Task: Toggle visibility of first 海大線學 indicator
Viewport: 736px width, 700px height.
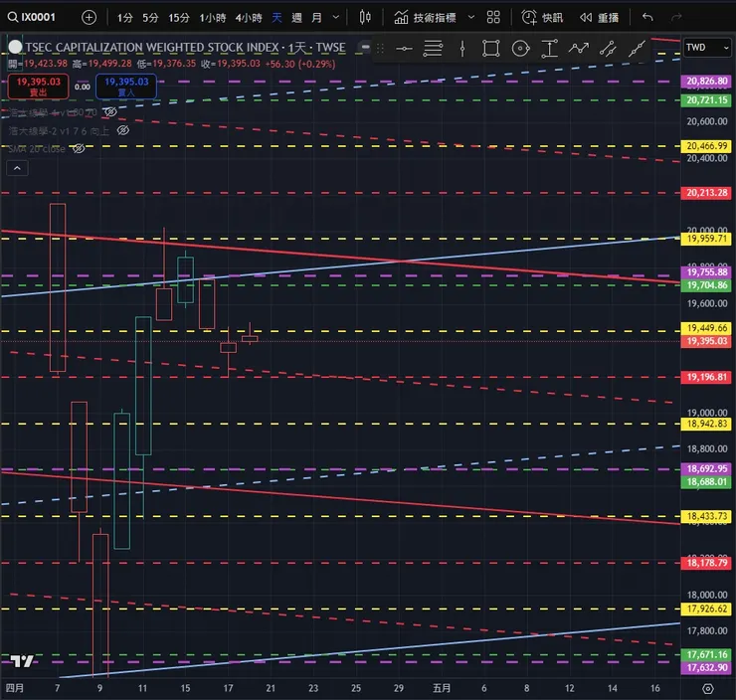Action: 110,111
